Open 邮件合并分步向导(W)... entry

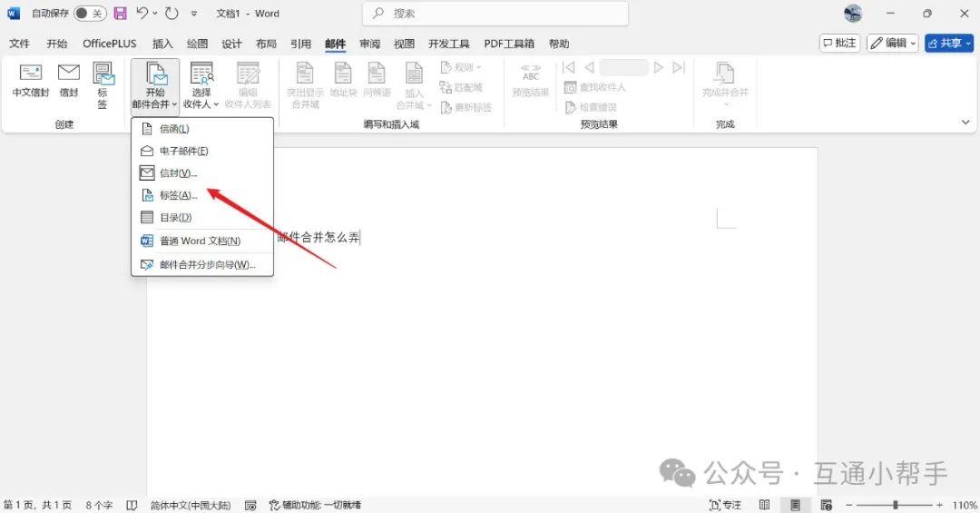click(201, 264)
